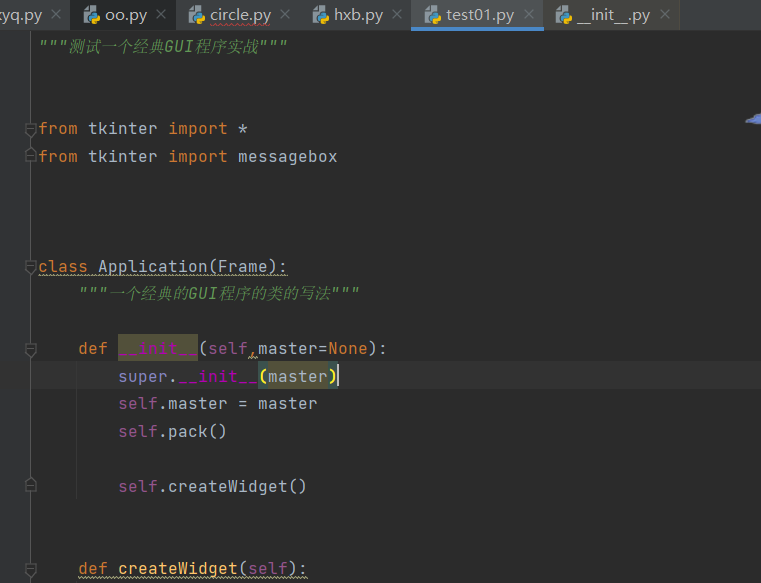Close the hxb.py tab

[397, 15]
